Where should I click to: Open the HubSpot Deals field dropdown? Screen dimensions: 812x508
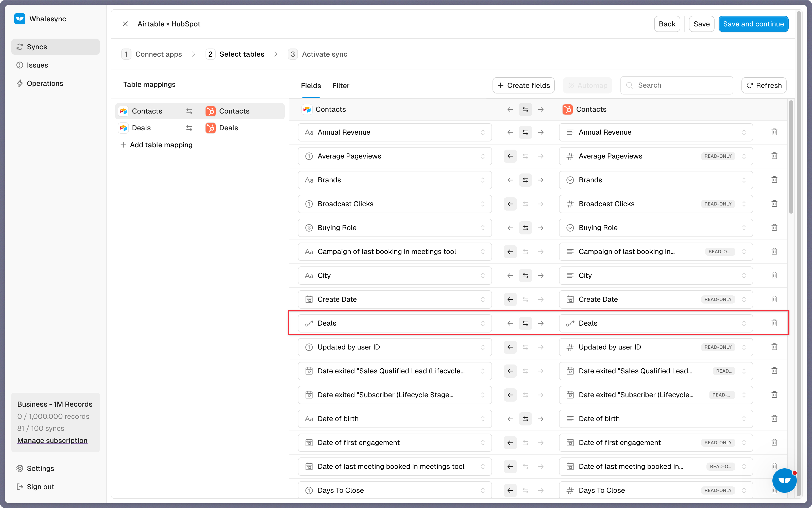pos(656,323)
